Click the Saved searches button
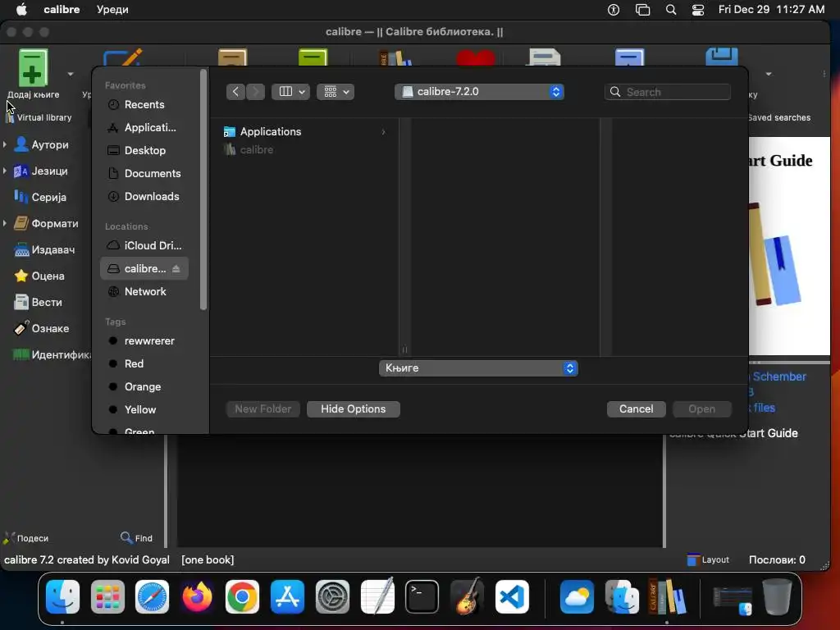840x630 pixels. tap(779, 117)
